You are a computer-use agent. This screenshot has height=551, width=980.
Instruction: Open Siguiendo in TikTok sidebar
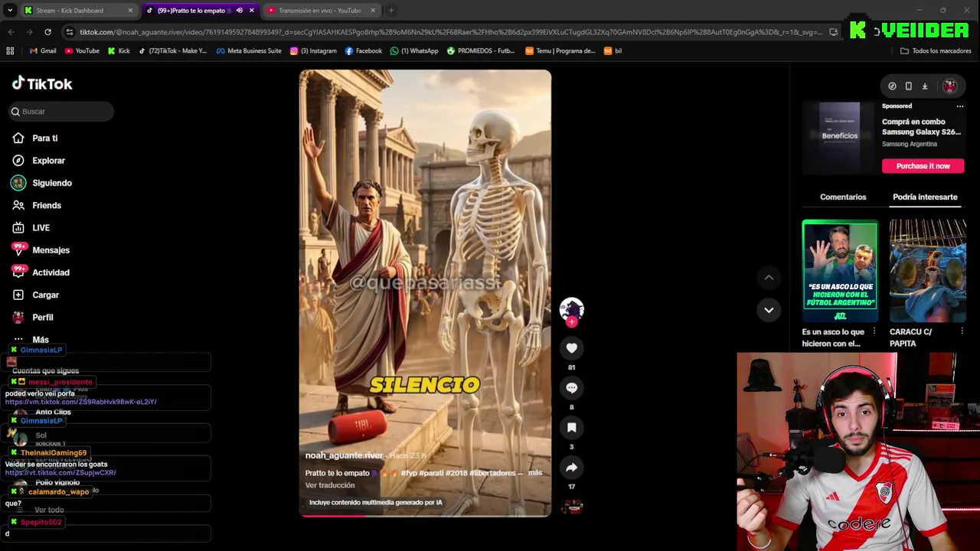(51, 183)
